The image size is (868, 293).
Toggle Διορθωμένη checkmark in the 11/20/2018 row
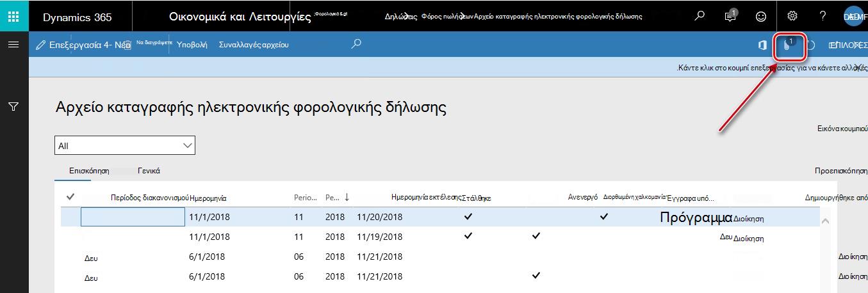point(603,217)
